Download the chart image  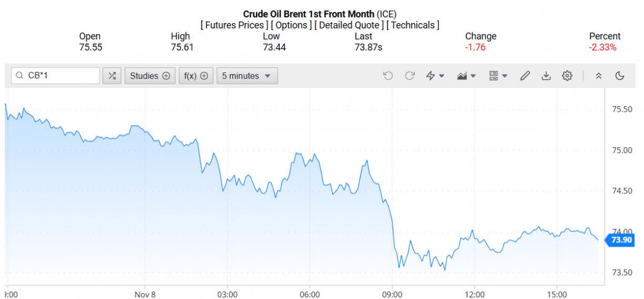coord(546,76)
